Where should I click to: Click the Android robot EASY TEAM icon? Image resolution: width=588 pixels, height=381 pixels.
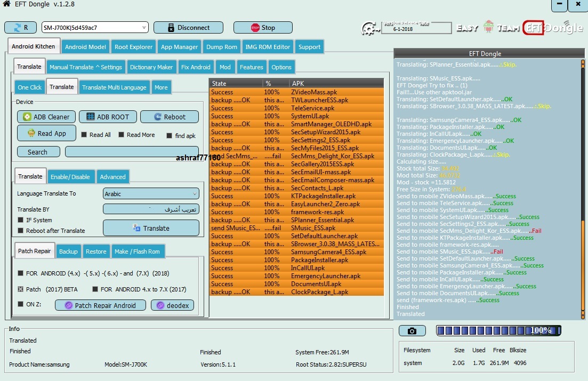(488, 27)
